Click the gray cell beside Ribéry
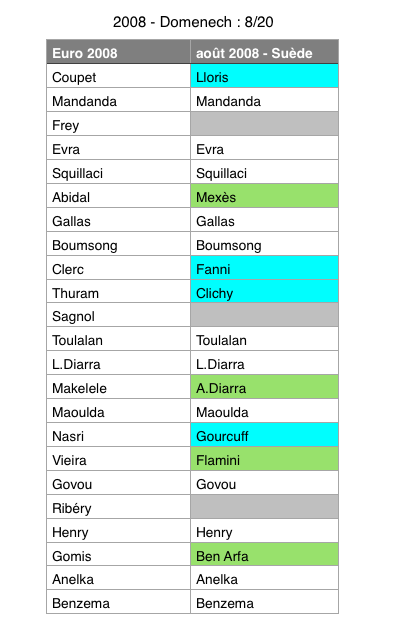Viewport: 400px width, 630px height. 264,507
